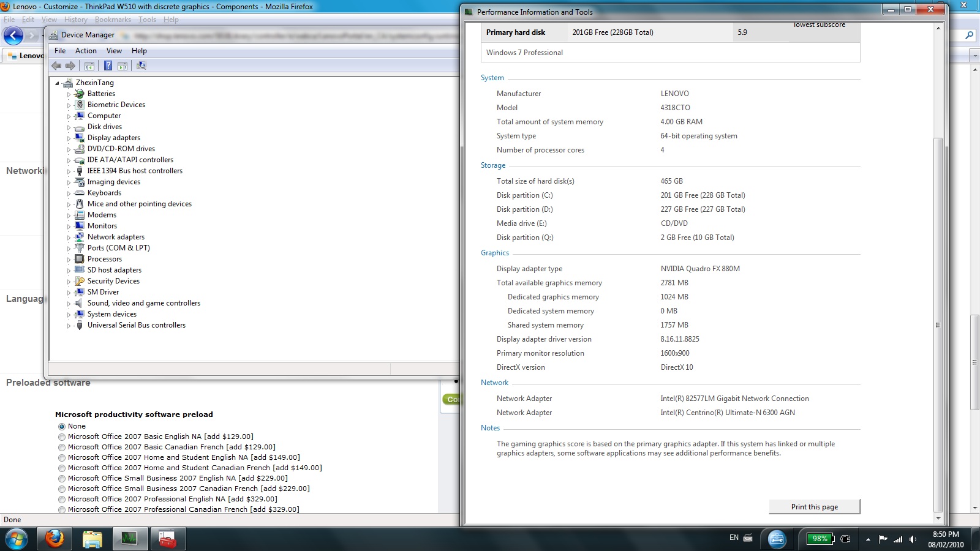Open Firefox Tools menu
Viewport: 980px width, 551px height.
point(147,20)
